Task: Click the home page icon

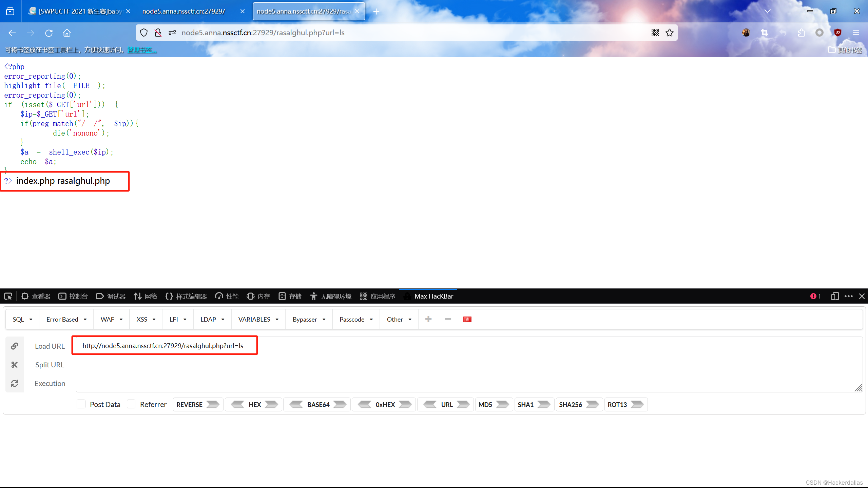Action: (x=67, y=33)
